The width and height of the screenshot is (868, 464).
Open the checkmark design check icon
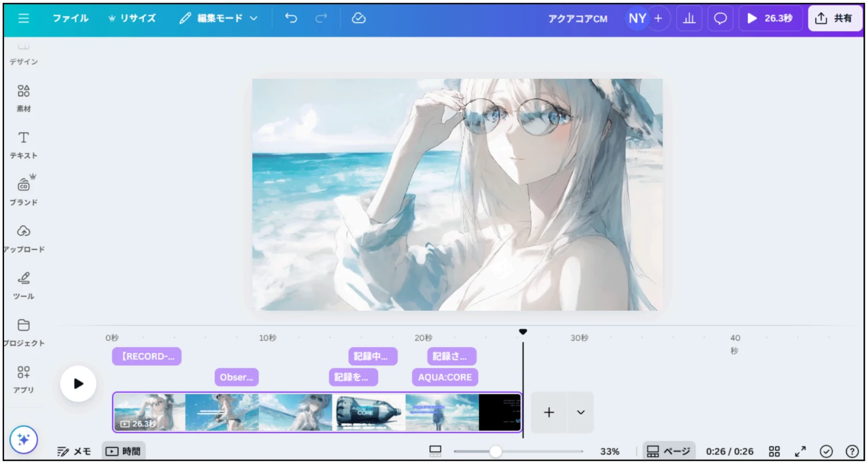[826, 452]
